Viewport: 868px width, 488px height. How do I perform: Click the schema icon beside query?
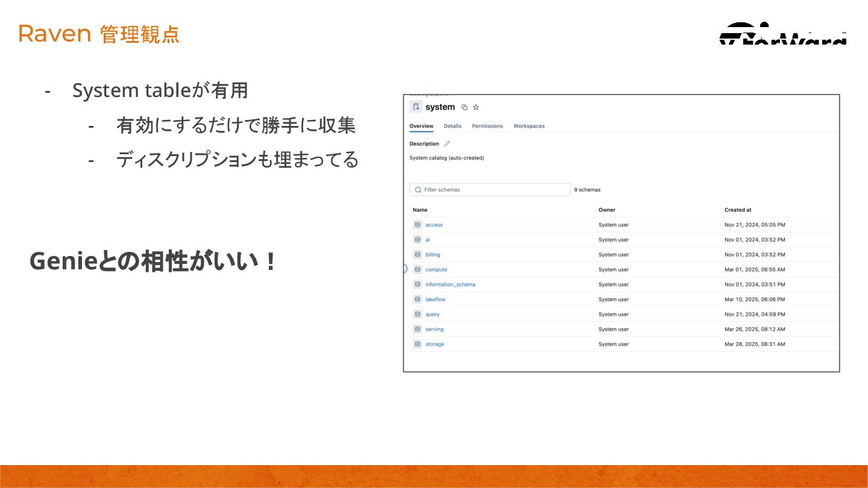click(x=417, y=314)
